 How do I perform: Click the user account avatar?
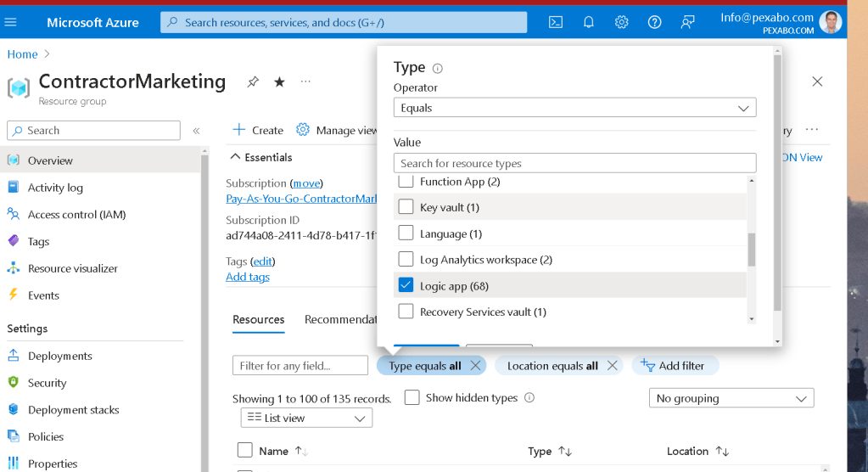pos(831,22)
